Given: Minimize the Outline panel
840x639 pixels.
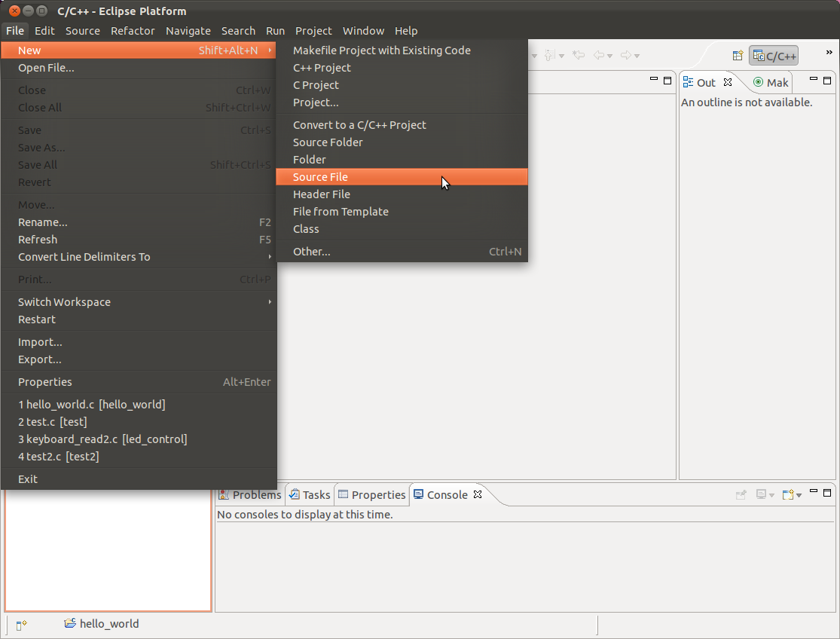Looking at the screenshot, I should (813, 79).
